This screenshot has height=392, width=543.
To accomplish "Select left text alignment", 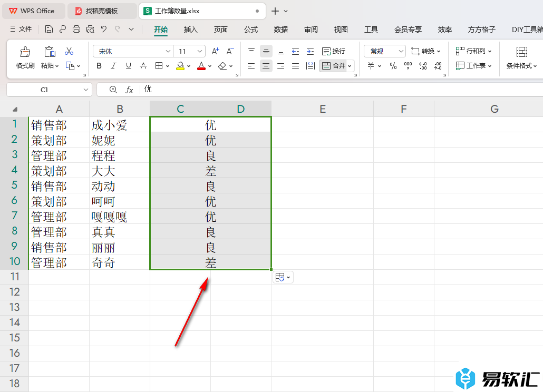I will (x=251, y=66).
